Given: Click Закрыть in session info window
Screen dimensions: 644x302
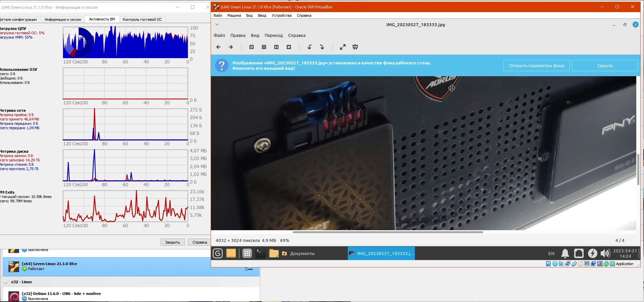Looking at the screenshot, I should tap(173, 242).
